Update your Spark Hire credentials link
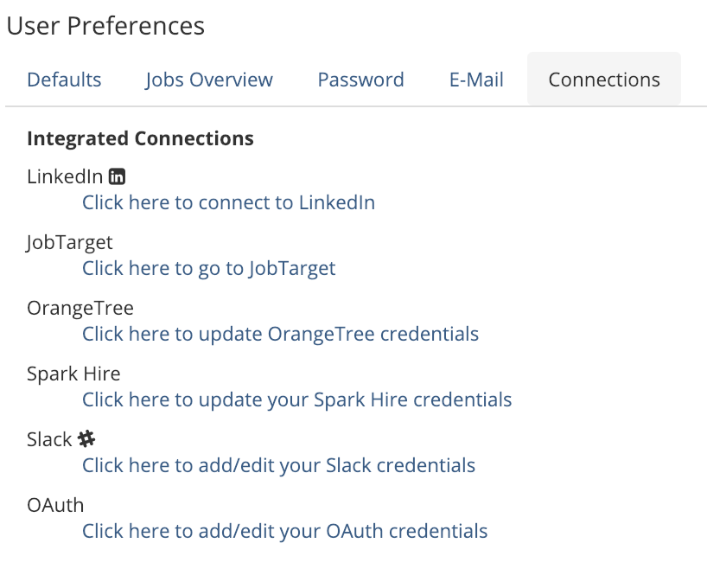Screen dimensions: 707x588 click(296, 400)
